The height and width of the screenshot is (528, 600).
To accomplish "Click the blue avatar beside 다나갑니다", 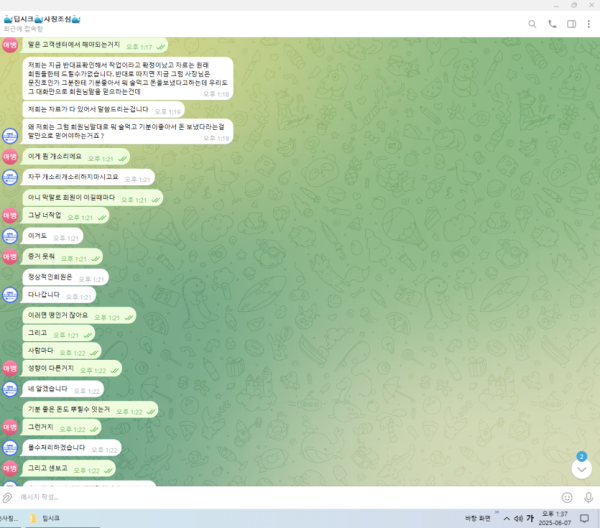I will tap(10, 295).
